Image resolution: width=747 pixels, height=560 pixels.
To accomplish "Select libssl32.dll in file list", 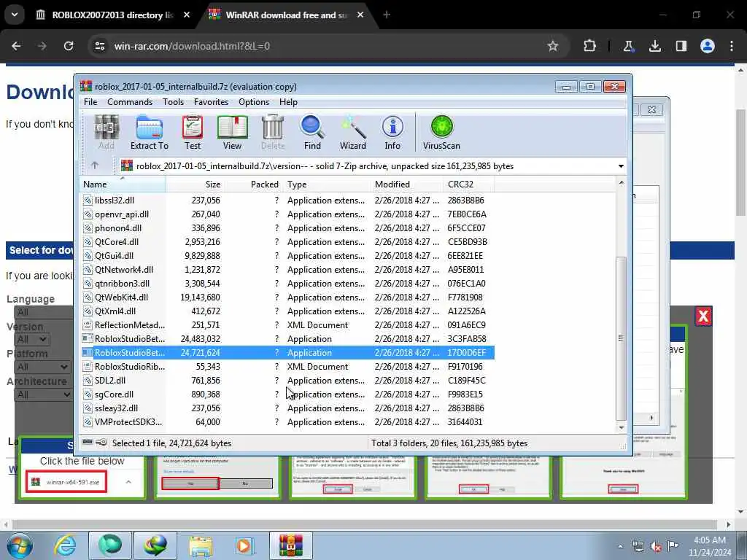I will [287, 200].
